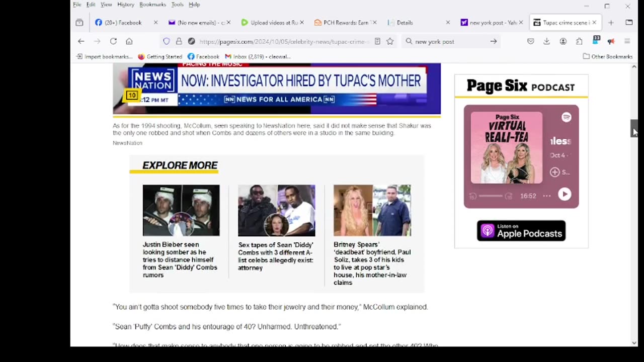Click the 'new york post' search box
Screen dimensions: 644x362
pos(450,41)
